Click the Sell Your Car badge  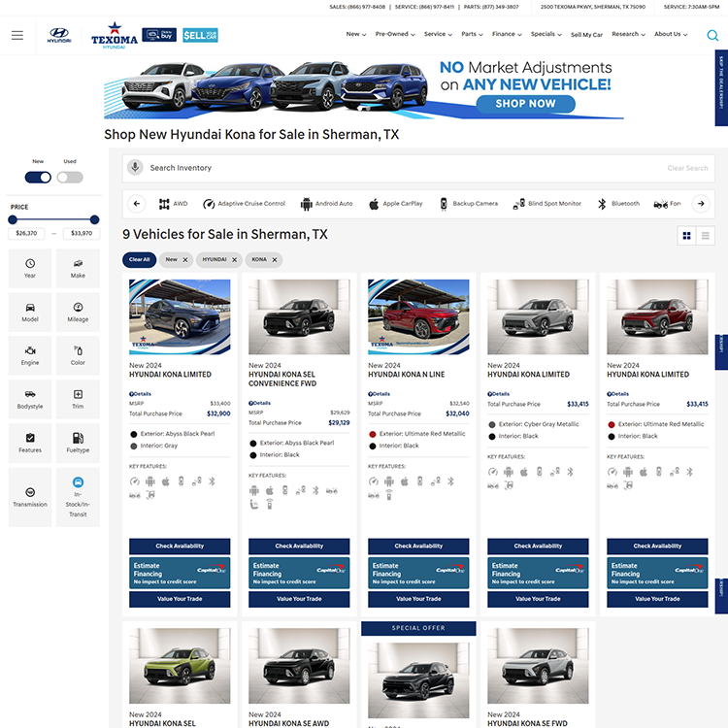click(x=200, y=35)
